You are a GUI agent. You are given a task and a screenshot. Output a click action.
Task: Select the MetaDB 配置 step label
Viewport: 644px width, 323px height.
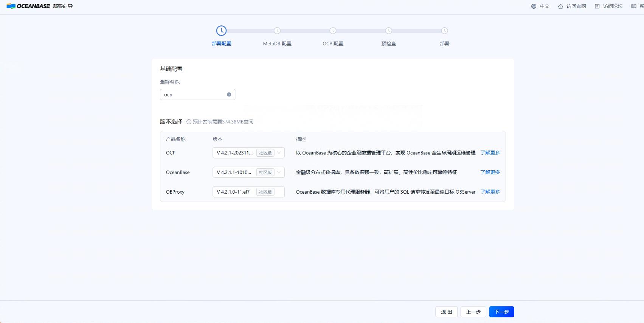277,43
